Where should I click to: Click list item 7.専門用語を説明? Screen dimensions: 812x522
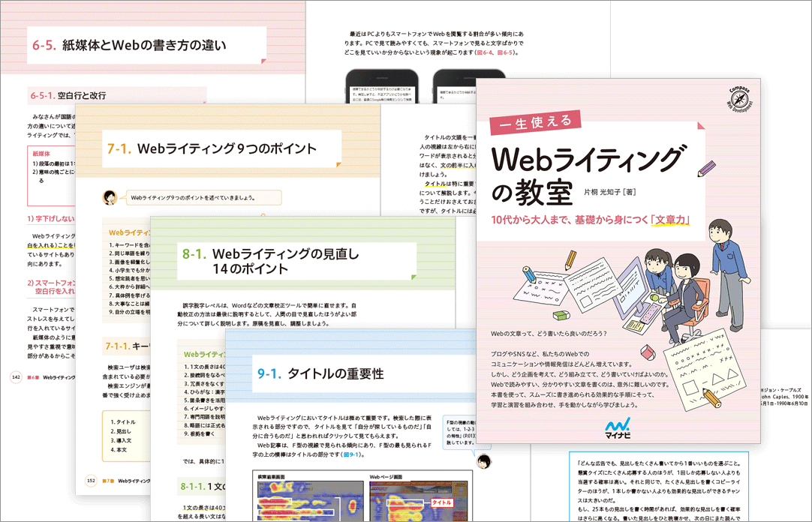pyautogui.click(x=205, y=417)
